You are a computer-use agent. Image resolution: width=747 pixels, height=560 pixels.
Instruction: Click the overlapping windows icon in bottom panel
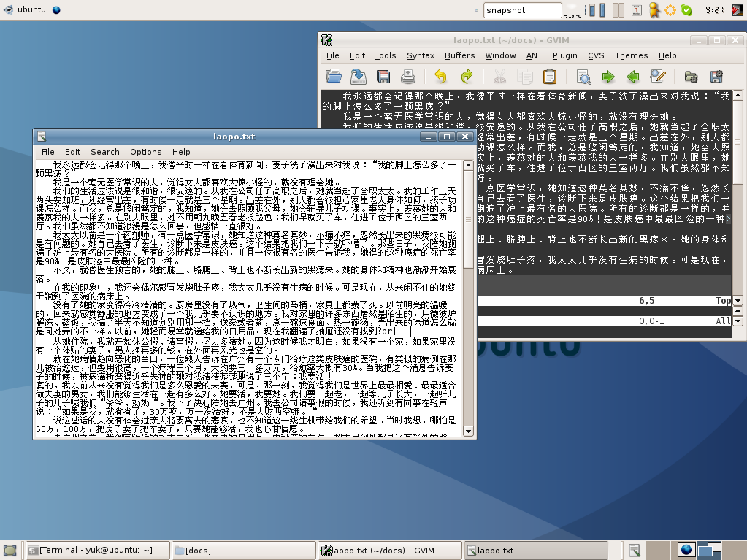pos(709,550)
